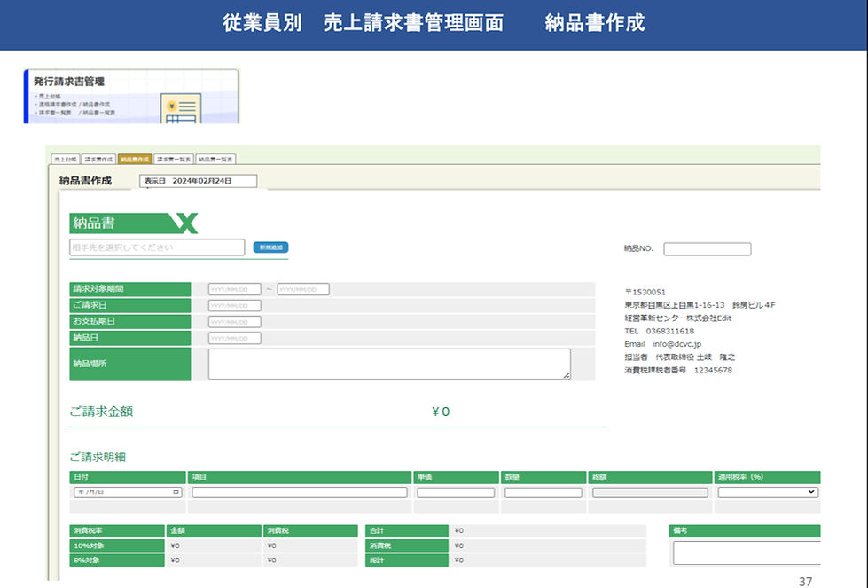Click the 総計 label in the totals table
This screenshot has width=868, height=588.
tap(406, 561)
